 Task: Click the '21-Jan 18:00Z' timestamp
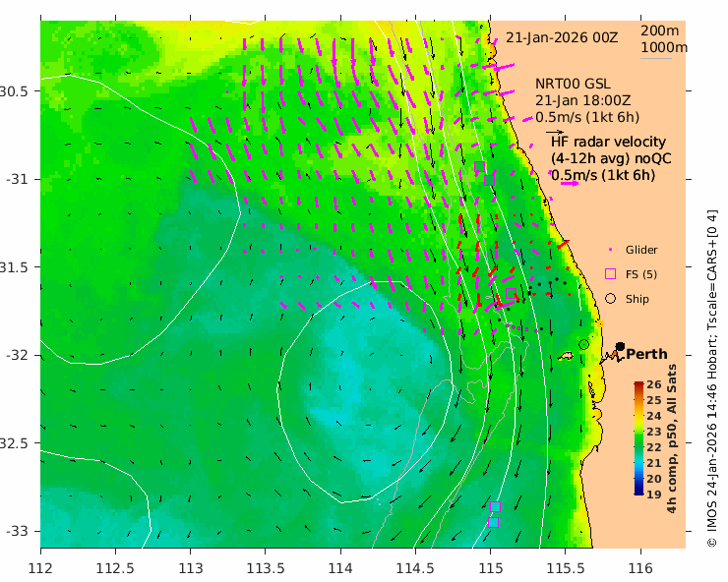click(583, 100)
